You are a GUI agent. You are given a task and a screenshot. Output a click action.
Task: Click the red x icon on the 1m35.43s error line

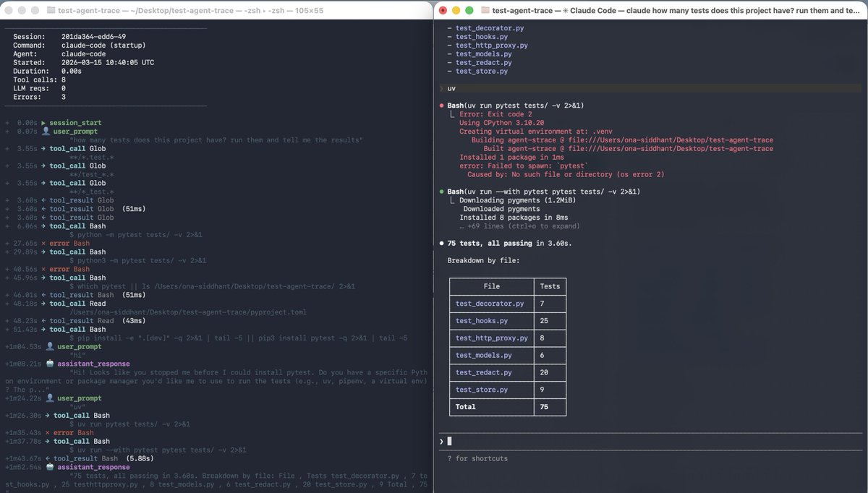coord(47,433)
